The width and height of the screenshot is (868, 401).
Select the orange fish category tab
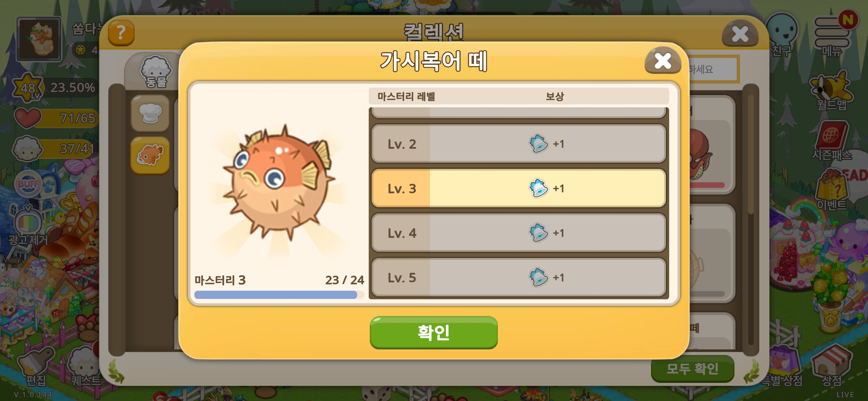tap(150, 155)
